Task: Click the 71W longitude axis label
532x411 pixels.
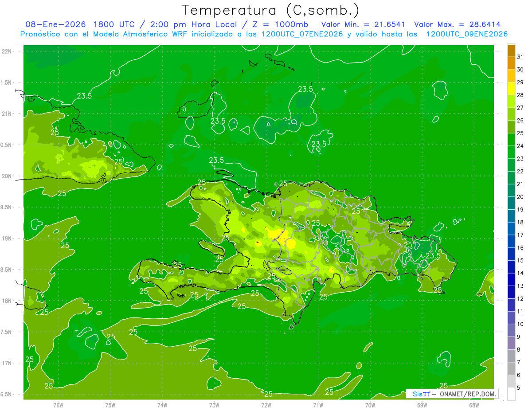Action: point(318,405)
